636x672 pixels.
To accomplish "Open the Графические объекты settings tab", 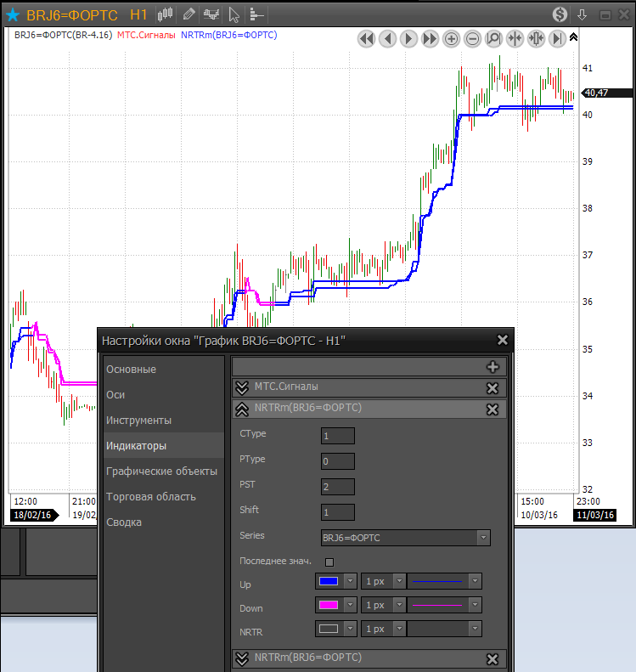I will coord(161,472).
